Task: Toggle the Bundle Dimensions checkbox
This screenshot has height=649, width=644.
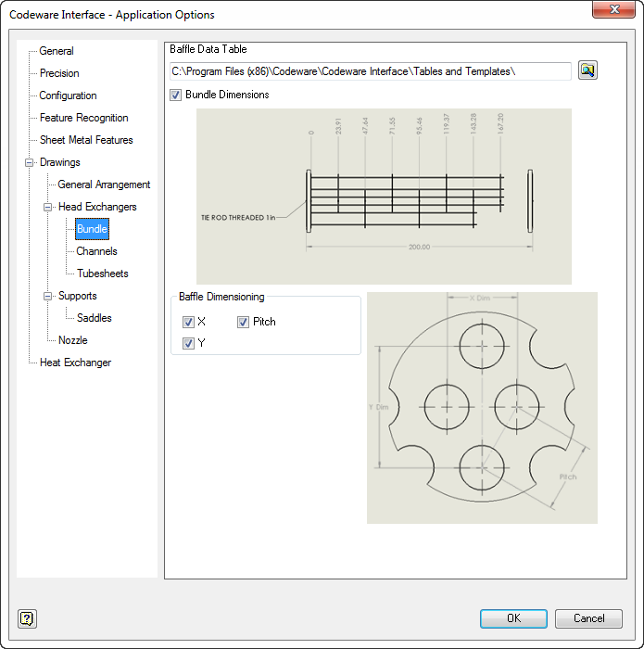Action: 175,95
